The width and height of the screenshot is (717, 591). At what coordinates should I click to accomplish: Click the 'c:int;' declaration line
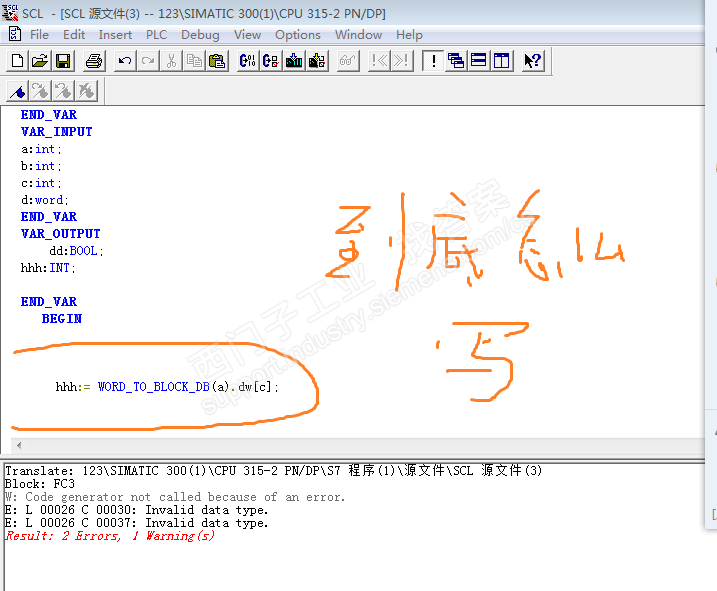tap(41, 183)
